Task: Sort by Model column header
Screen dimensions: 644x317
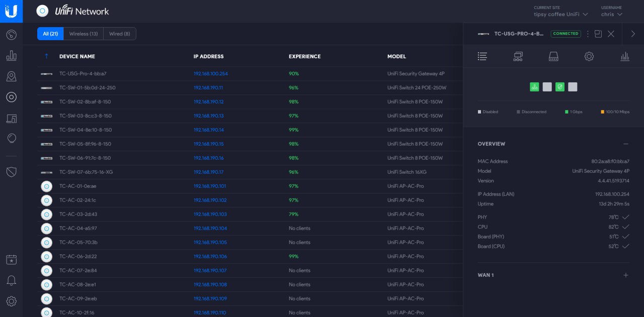Action: click(396, 56)
